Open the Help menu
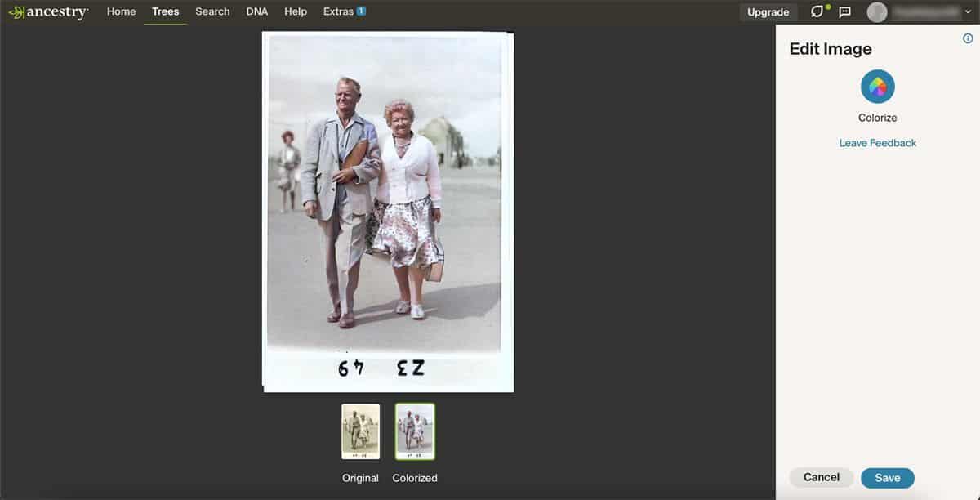 [x=295, y=11]
